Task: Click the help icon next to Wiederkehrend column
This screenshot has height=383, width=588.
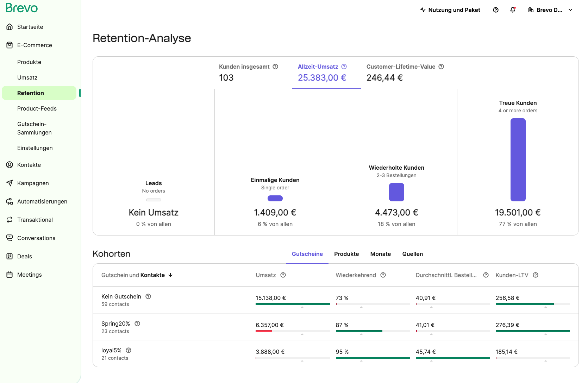Action: coord(383,275)
